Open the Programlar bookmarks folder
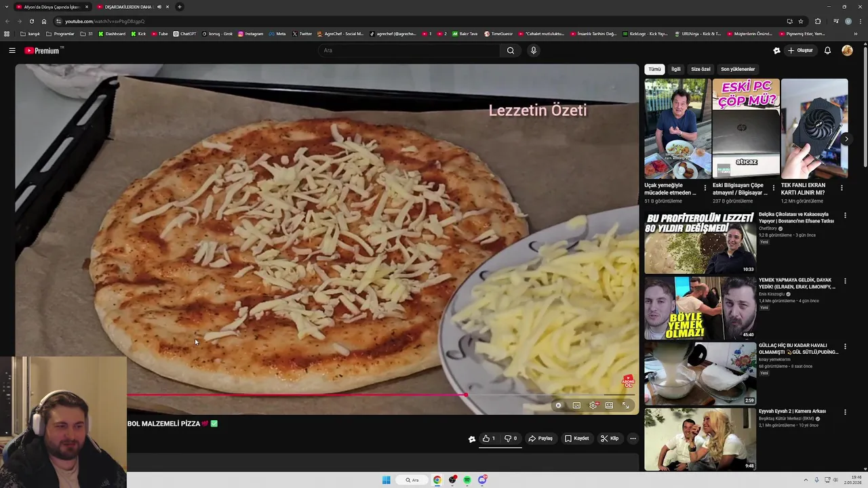 (x=60, y=33)
